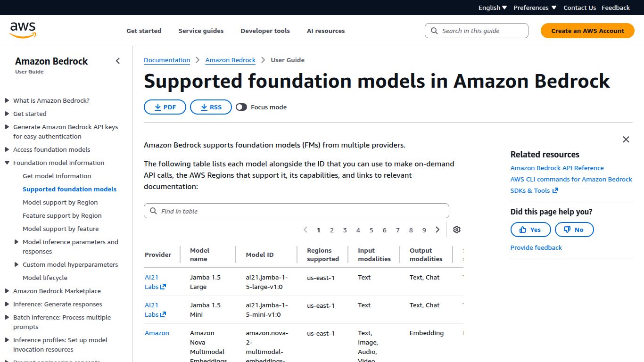Go to next page with right arrow

[437, 230]
